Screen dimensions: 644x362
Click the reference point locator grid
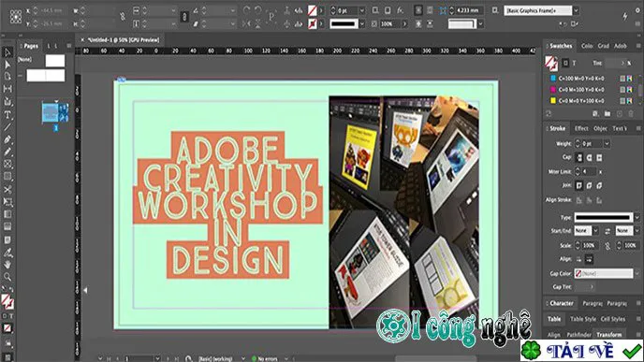click(x=16, y=17)
